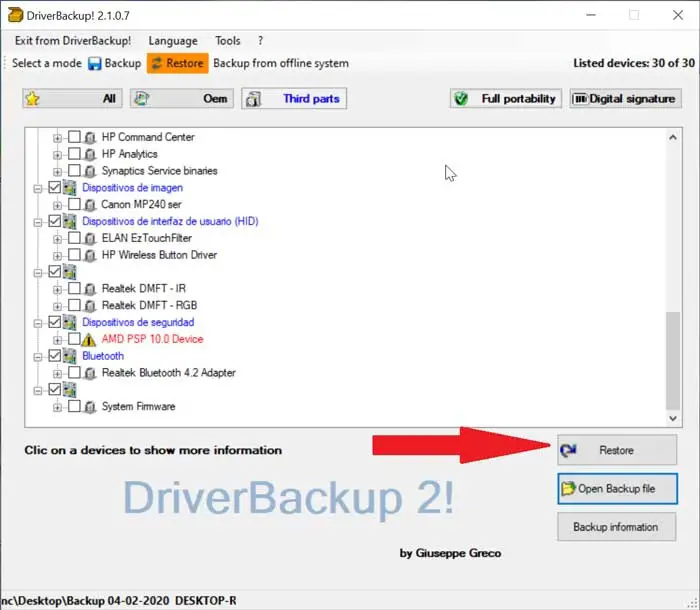Click the driver icon beside Canon MP240 ser
The image size is (700, 610).
pyautogui.click(x=90, y=205)
